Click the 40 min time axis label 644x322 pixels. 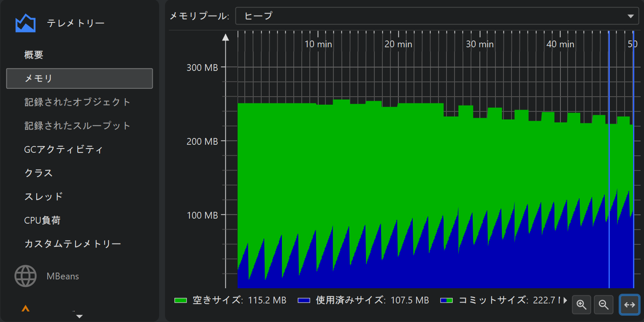pyautogui.click(x=560, y=44)
